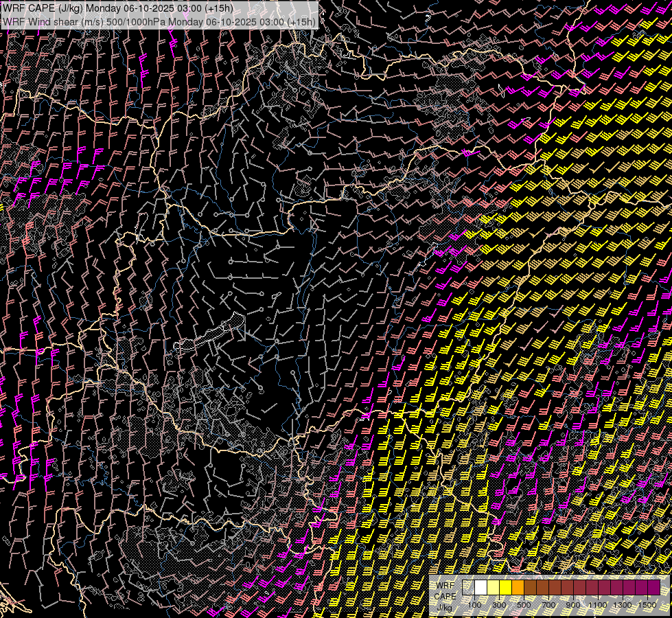672x618 pixels.
Task: Click the WRF text in the legend box
Action: tap(445, 585)
